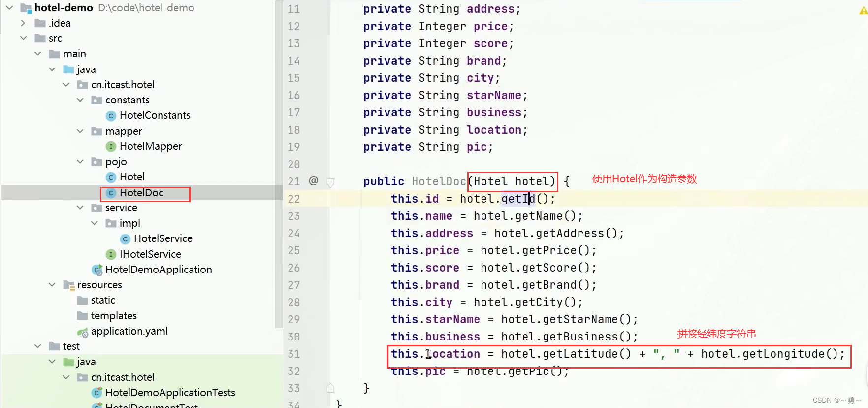Viewport: 868px width, 408px height.
Task: Click line number 31 in gutter
Action: point(294,354)
